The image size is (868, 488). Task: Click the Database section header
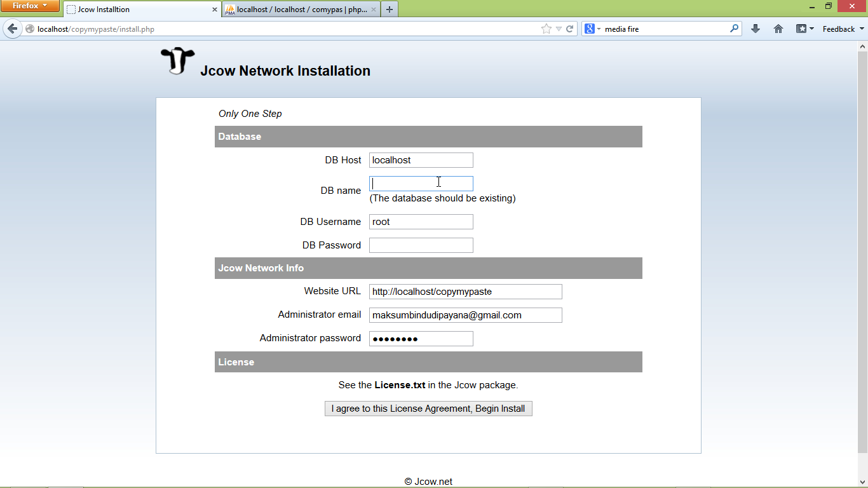428,137
